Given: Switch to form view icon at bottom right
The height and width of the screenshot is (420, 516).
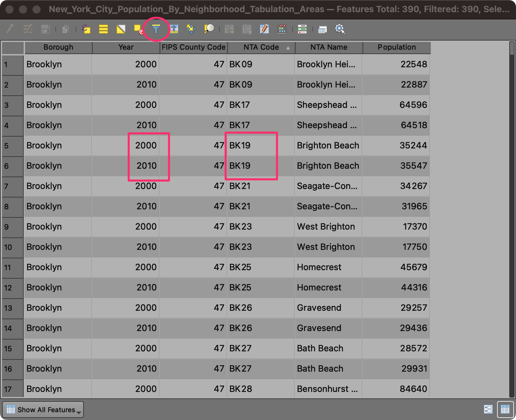Looking at the screenshot, I should point(488,409).
